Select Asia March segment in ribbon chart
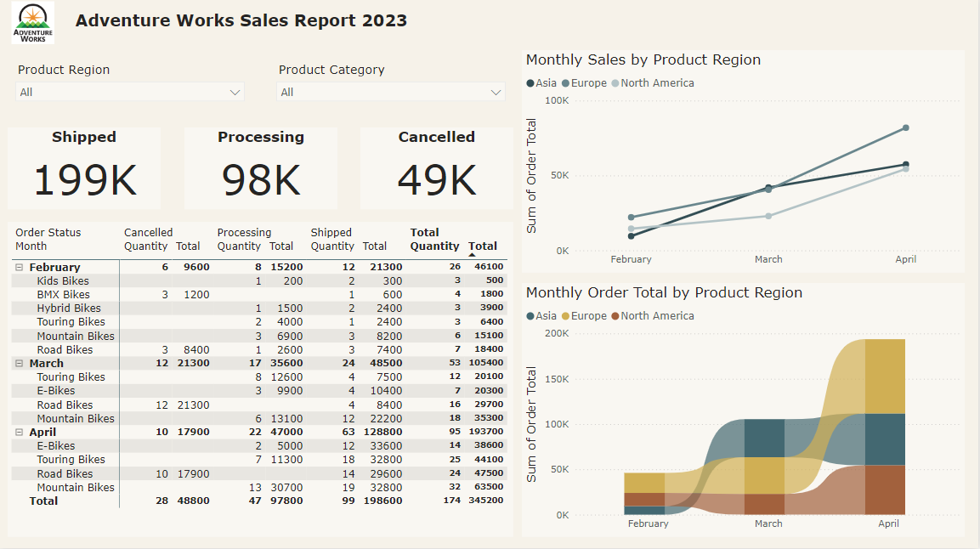 point(764,438)
